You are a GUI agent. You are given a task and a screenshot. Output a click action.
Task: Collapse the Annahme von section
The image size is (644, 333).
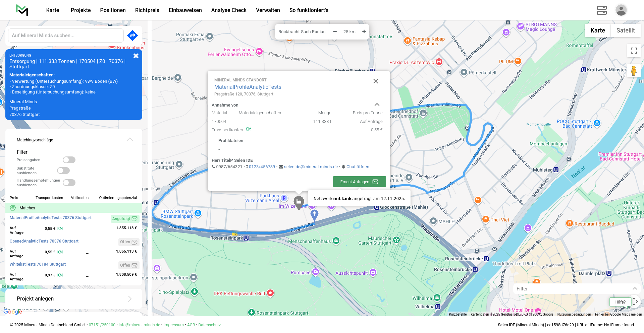(x=377, y=105)
